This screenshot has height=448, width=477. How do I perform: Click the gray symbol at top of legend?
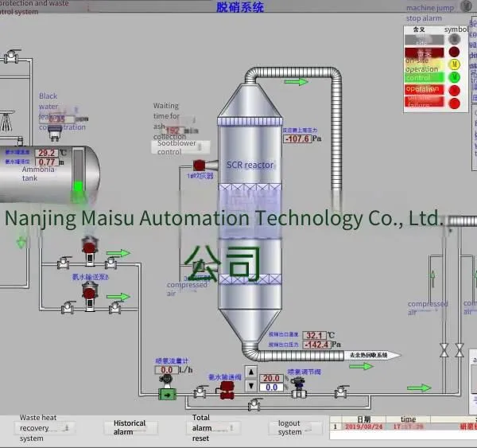coord(455,39)
